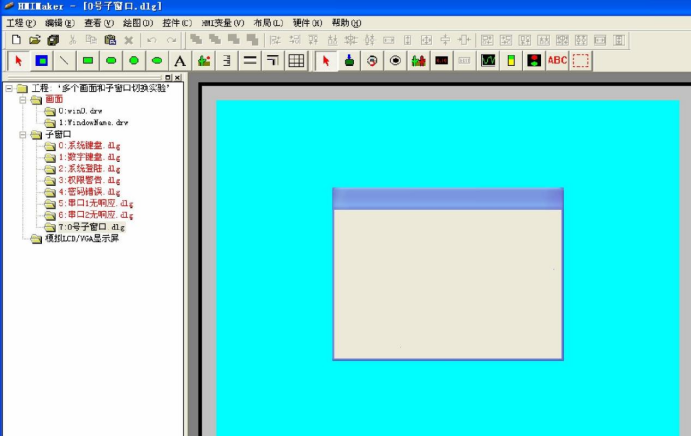Screen dimensions: 692x437
Task: Select 2:系统登陆.dlg in the tree
Action: [89, 169]
